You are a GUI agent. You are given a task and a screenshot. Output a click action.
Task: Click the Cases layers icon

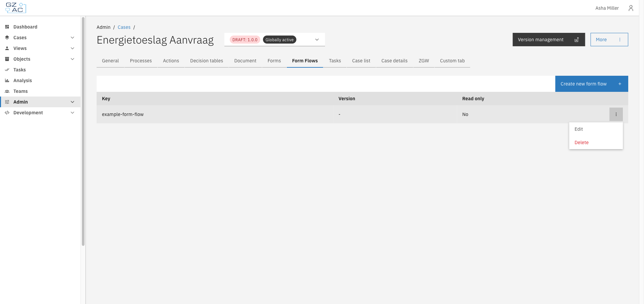pos(7,38)
